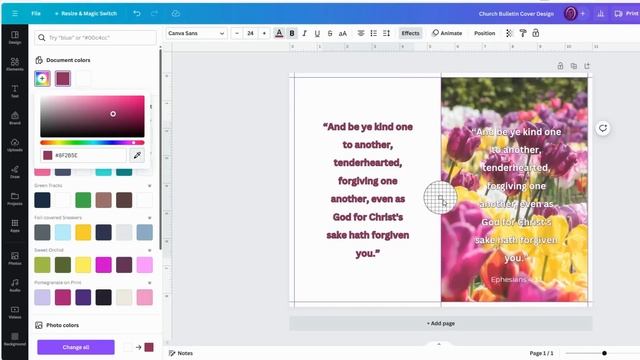This screenshot has height=360, width=640.
Task: Open the Apps panel in sidebar
Action: tap(15, 225)
